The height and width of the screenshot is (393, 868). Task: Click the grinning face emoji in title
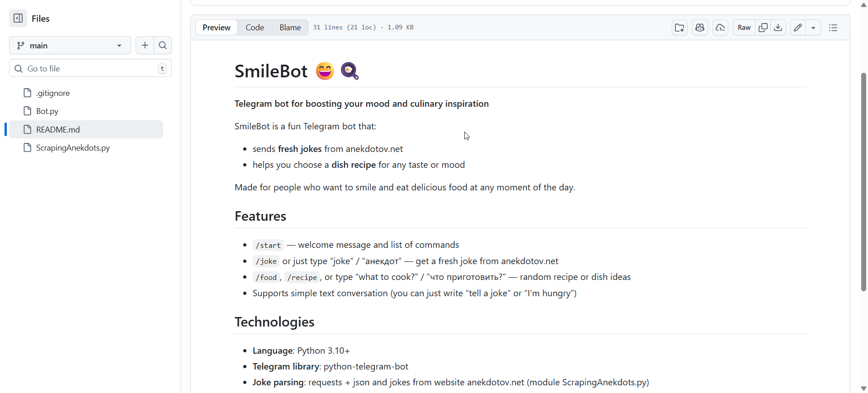pyautogui.click(x=325, y=71)
